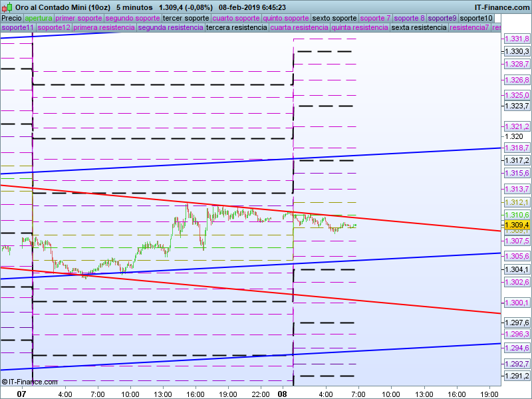Click the price axis label 1.302,6
The height and width of the screenshot is (399, 532).
coord(517,282)
